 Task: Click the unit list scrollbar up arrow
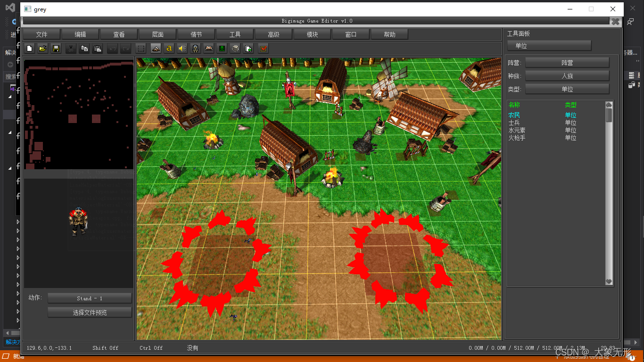tap(609, 105)
